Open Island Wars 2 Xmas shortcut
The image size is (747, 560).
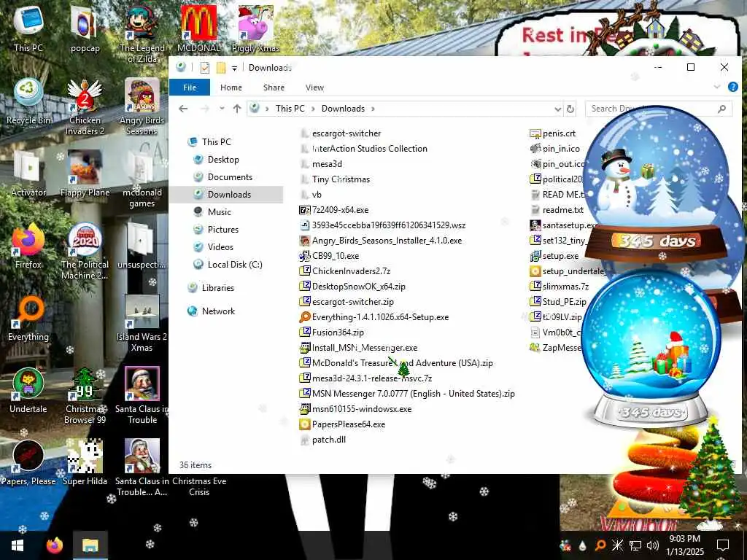coord(142,324)
